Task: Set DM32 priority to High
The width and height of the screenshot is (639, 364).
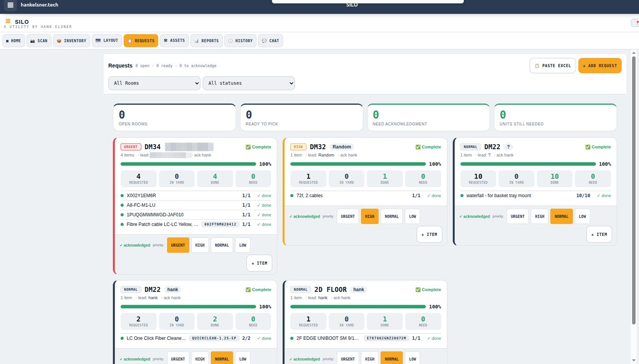Action: click(x=370, y=216)
